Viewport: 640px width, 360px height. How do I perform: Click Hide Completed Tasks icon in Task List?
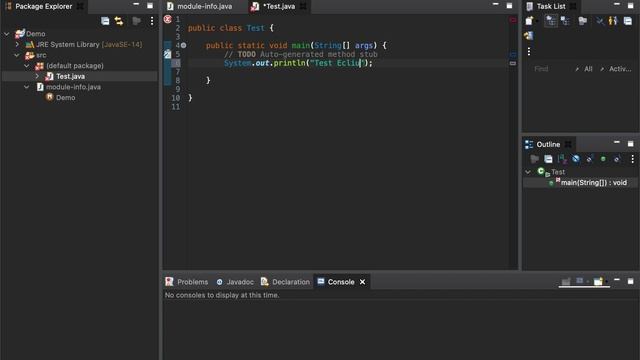click(600, 21)
